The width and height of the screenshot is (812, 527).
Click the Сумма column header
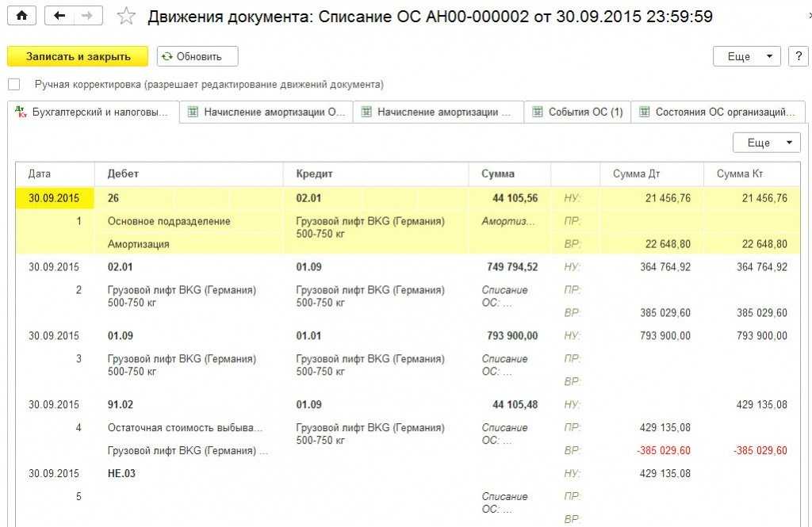[x=498, y=174]
